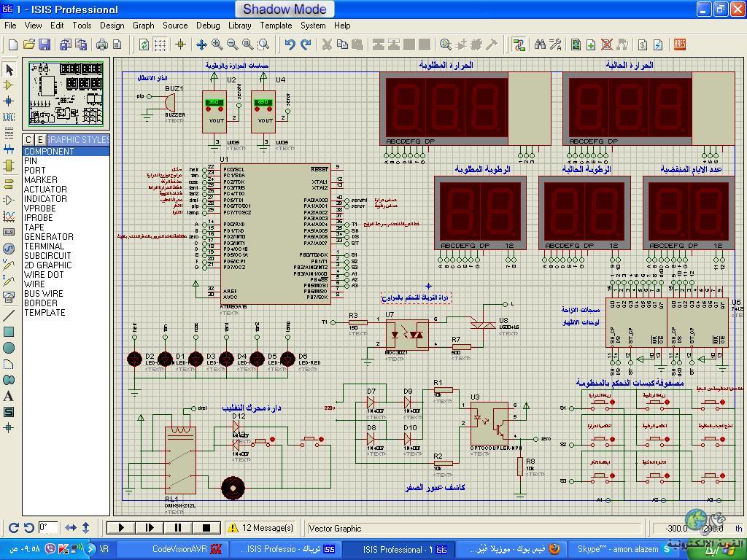Stop the simulation
The image size is (747, 560).
point(206,528)
